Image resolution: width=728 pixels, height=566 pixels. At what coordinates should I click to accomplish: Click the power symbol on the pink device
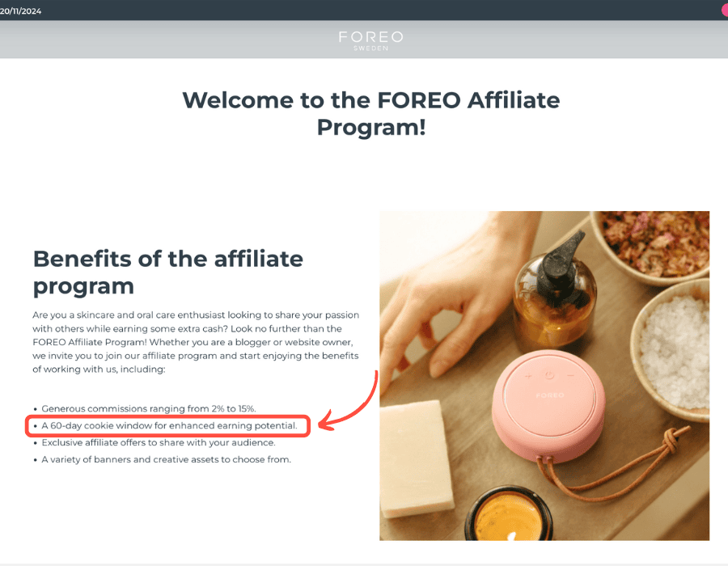[x=550, y=375]
